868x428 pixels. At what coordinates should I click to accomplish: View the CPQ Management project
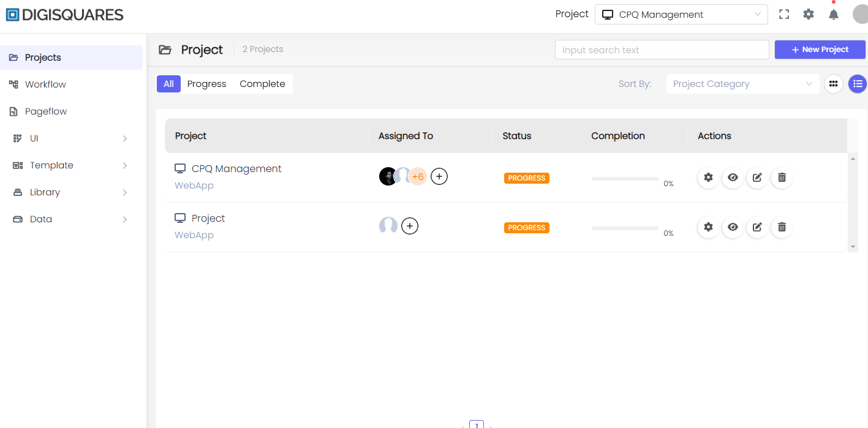point(733,178)
